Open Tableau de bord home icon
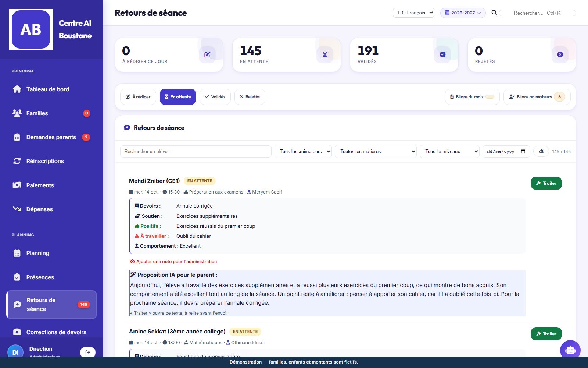Viewport: 588px width, 368px height. click(17, 89)
